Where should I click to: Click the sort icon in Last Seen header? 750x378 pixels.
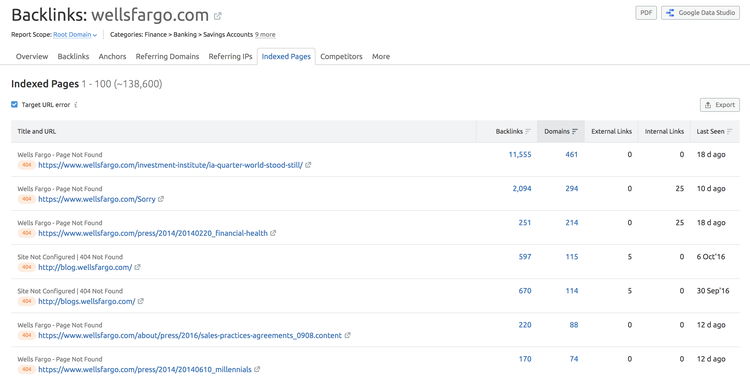click(x=729, y=132)
